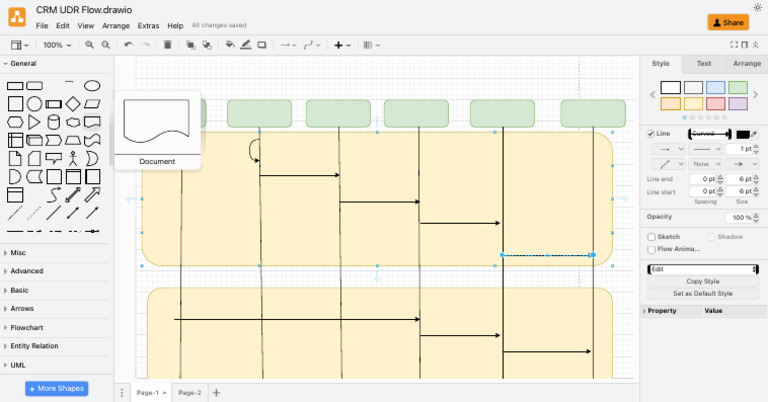Open the None line jumps dropdown

click(705, 164)
